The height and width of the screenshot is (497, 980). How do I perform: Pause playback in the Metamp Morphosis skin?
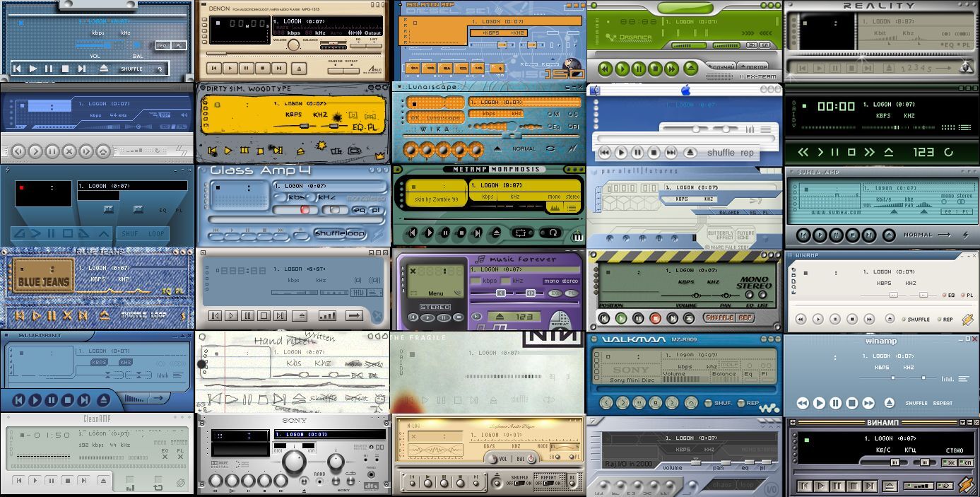445,233
